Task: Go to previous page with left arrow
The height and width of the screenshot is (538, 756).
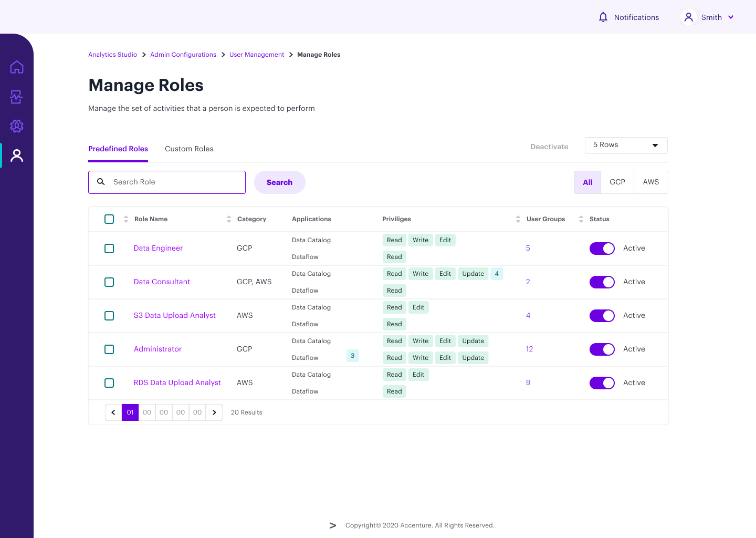Action: click(x=113, y=412)
